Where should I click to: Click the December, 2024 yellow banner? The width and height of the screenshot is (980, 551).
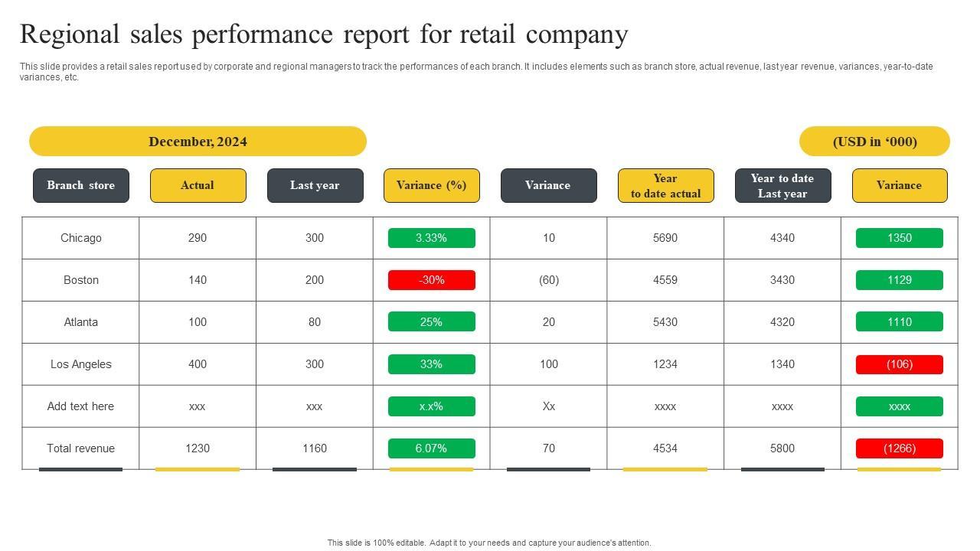(198, 142)
